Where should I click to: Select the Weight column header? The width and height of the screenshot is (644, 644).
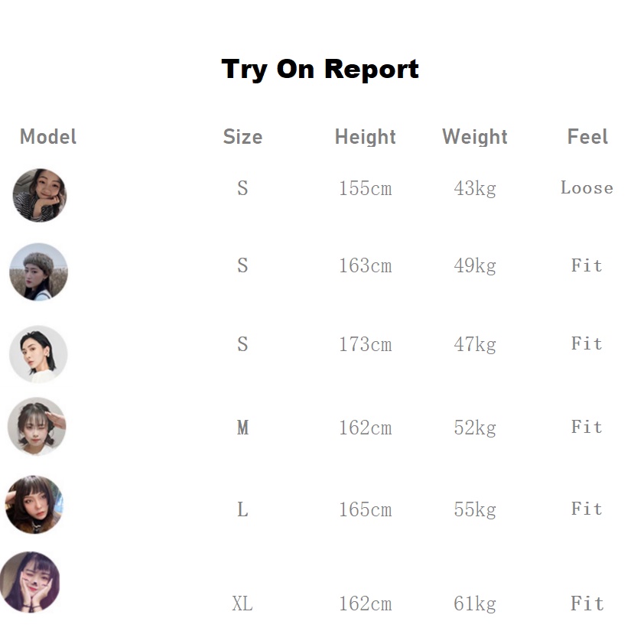click(475, 137)
